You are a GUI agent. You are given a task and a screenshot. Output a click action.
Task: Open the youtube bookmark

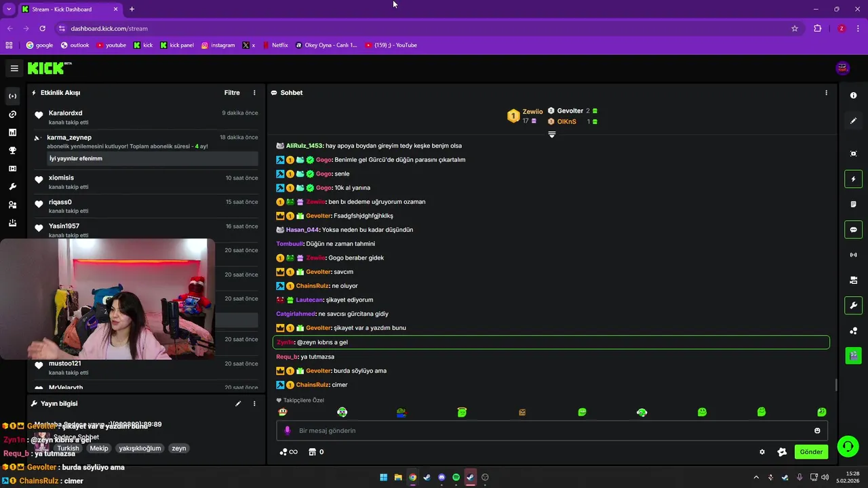coord(111,45)
